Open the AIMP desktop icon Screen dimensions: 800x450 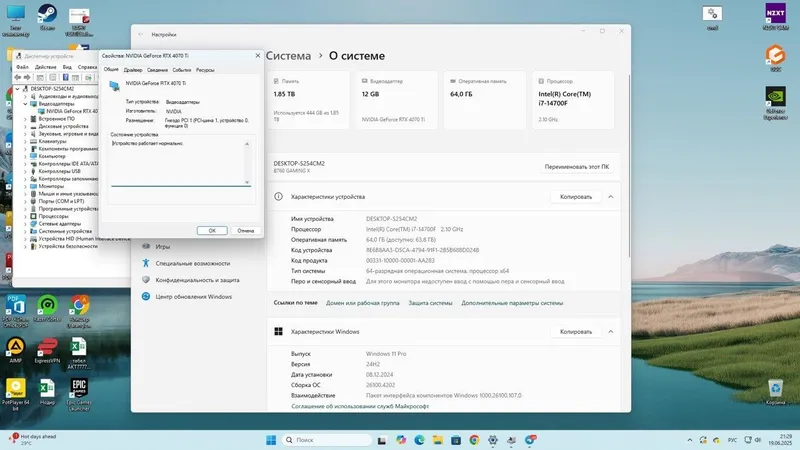pos(15,350)
